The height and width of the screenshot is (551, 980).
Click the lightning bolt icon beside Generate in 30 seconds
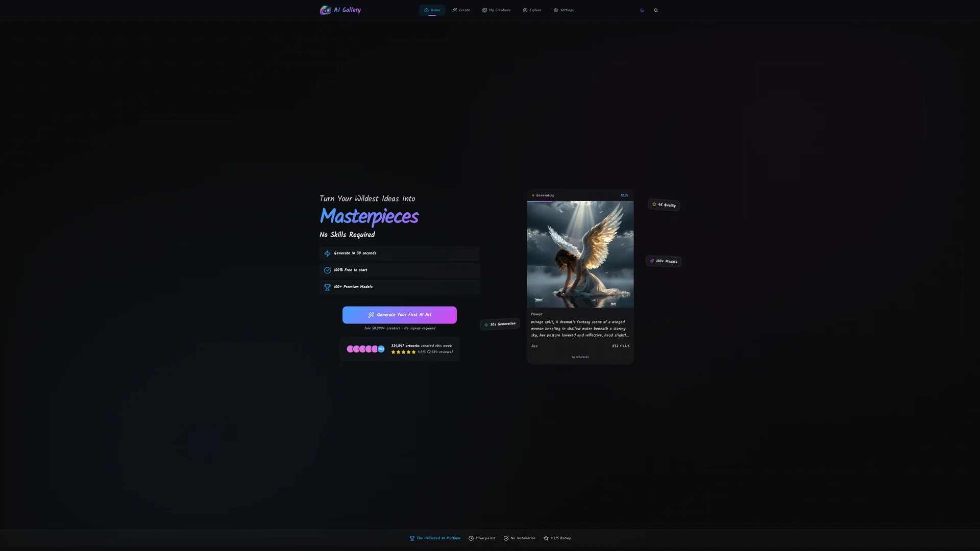coord(327,254)
